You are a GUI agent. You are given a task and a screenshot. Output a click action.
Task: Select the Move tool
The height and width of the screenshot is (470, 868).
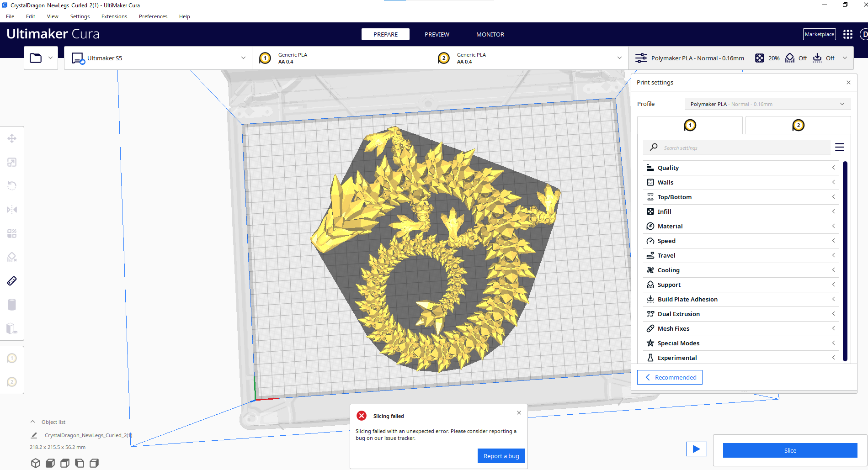(12, 138)
